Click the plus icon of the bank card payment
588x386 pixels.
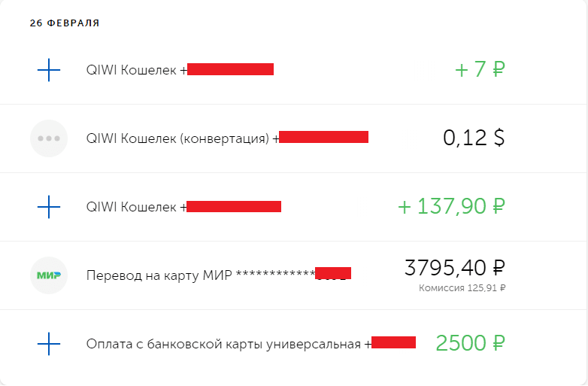tap(48, 344)
